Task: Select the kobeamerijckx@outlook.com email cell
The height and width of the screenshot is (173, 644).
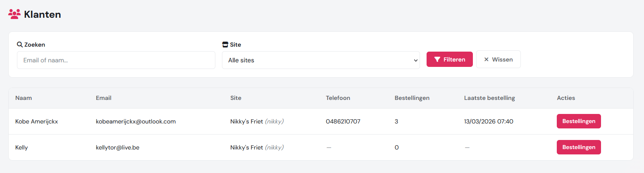Action: pos(136,122)
